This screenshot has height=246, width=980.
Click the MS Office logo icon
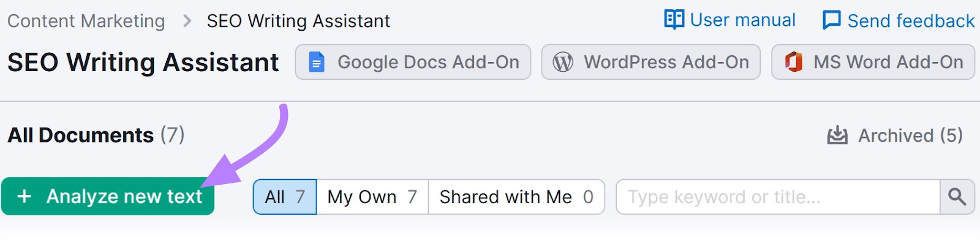click(x=793, y=62)
